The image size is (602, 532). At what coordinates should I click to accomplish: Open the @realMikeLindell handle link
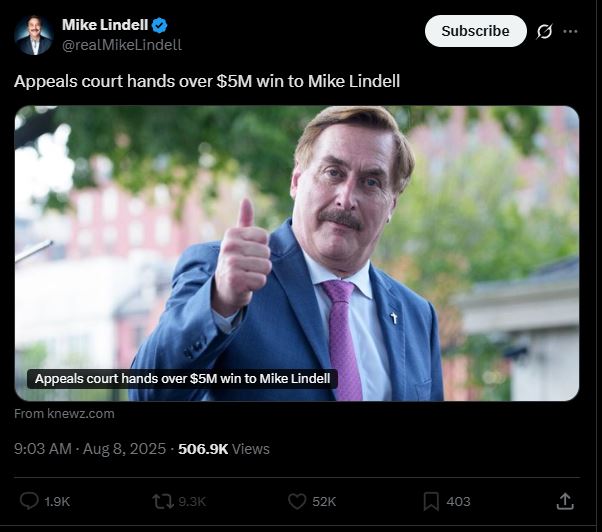pos(122,45)
